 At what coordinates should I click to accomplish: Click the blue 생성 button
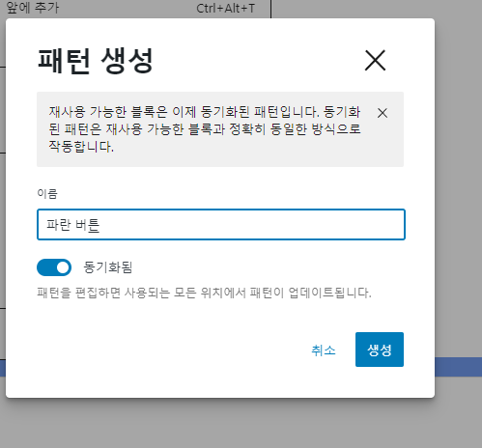380,350
